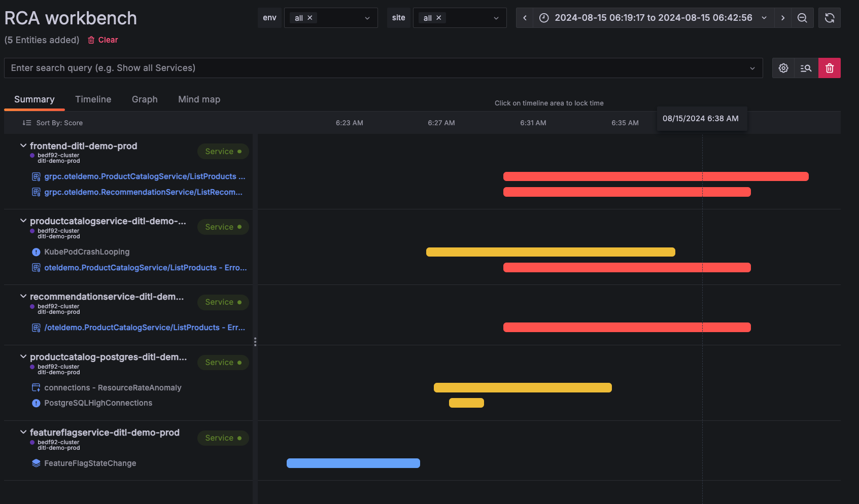
Task: Remove the 'all' filter tag from site
Action: coord(438,17)
